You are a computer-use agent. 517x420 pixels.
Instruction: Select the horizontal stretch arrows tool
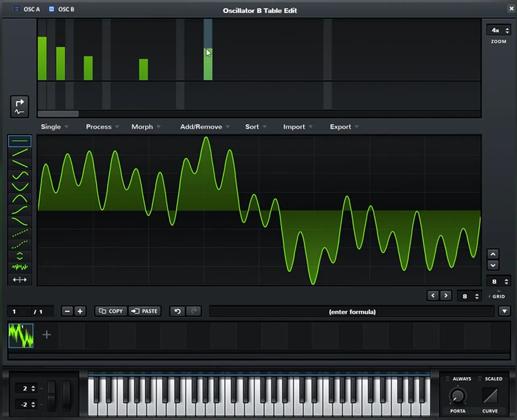point(19,279)
